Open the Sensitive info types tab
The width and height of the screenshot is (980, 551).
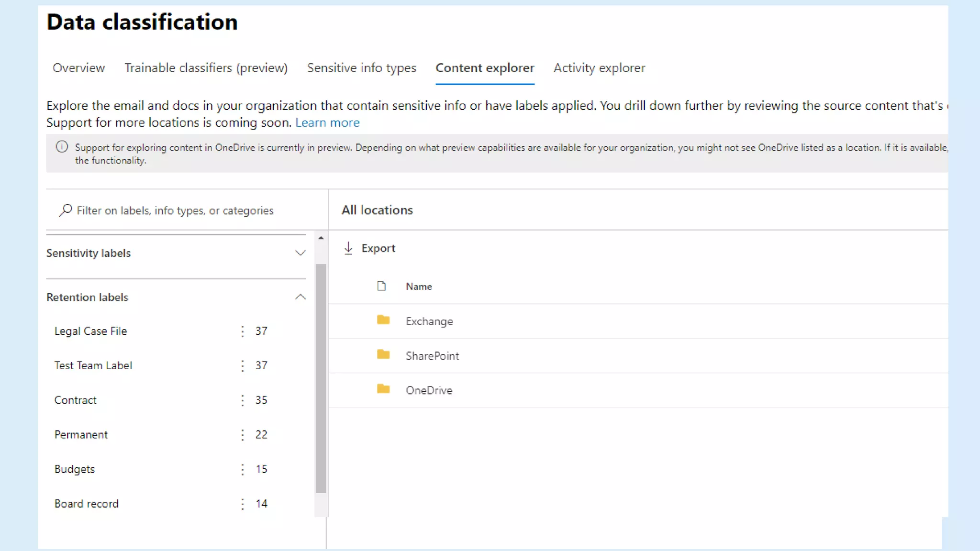361,68
